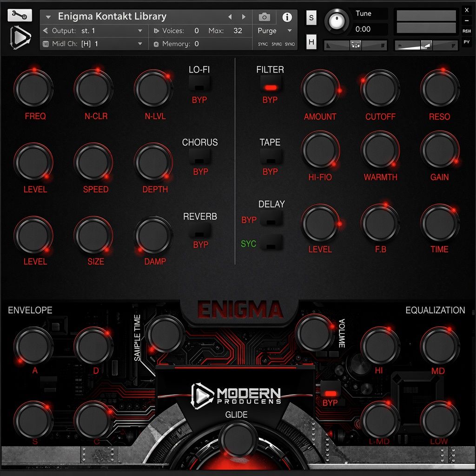Open the MIDI Ch dropdown
Viewport: 476px width, 476px height.
tap(140, 44)
